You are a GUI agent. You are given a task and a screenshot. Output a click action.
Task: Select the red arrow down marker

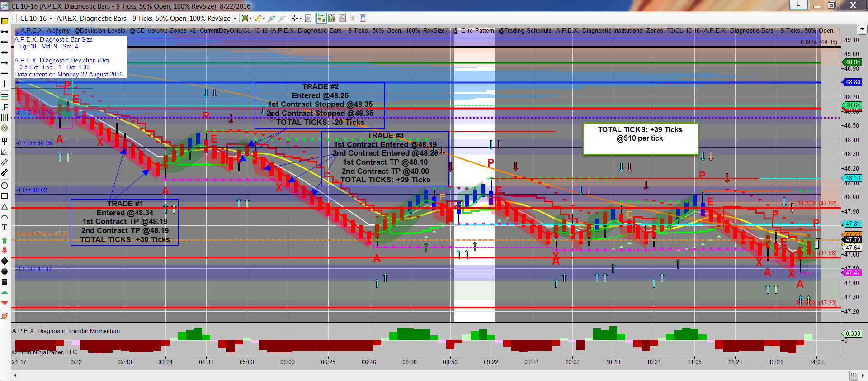click(5, 251)
